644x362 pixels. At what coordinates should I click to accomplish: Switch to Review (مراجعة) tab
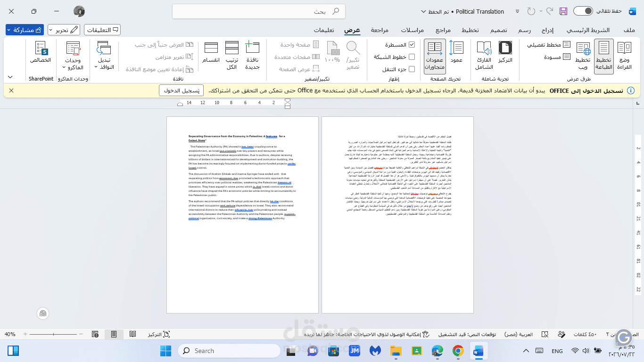click(380, 30)
